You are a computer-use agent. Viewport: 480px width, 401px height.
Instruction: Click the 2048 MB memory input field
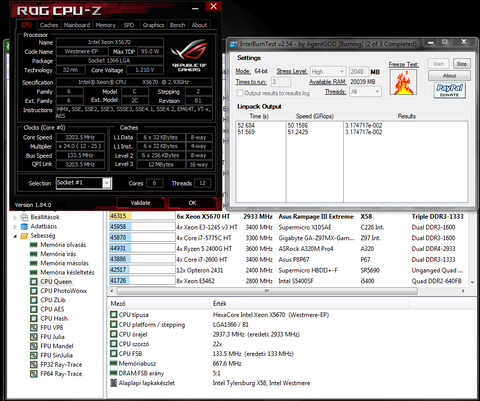pos(359,71)
